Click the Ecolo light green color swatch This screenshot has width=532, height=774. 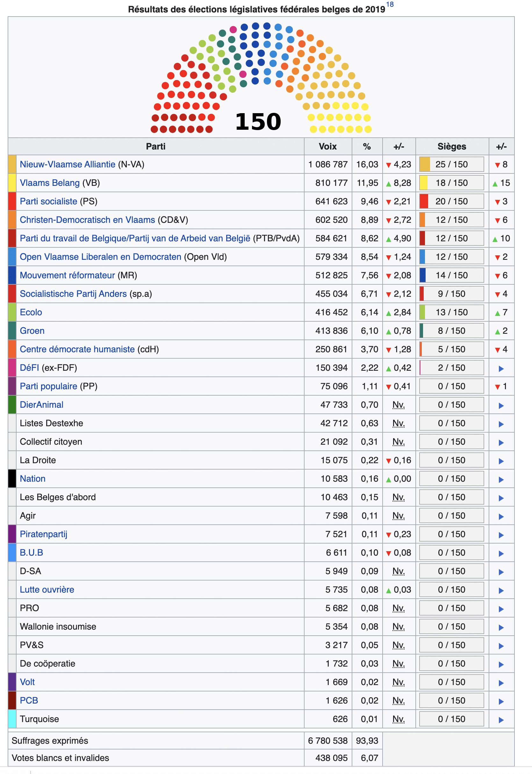12,312
